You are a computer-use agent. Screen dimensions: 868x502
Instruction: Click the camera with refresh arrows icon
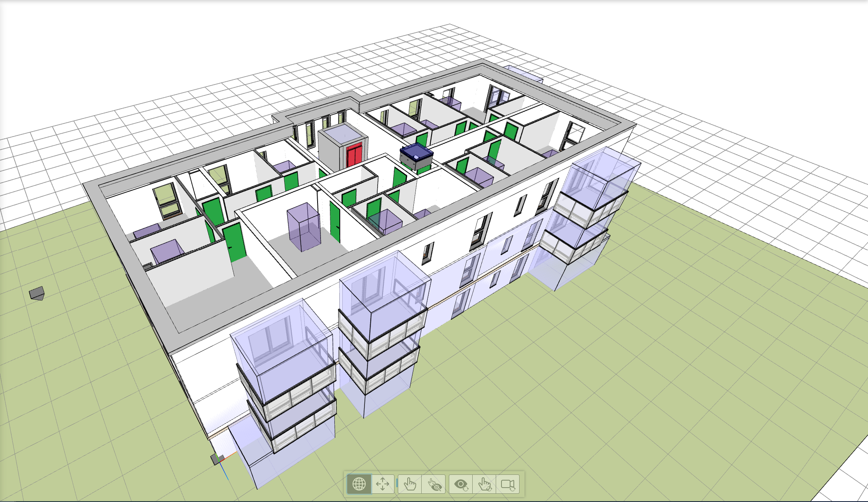pyautogui.click(x=508, y=484)
